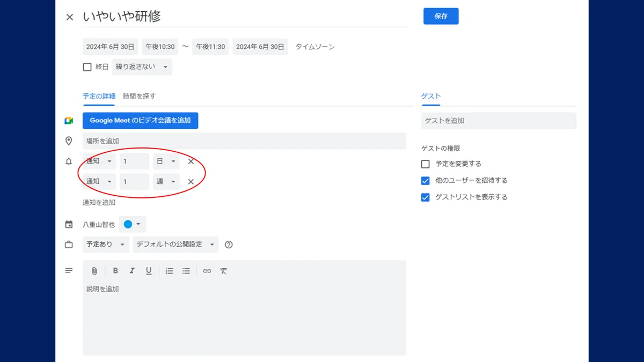Open the 繰り返さない repeat dropdown
644x362 pixels.
tap(142, 67)
